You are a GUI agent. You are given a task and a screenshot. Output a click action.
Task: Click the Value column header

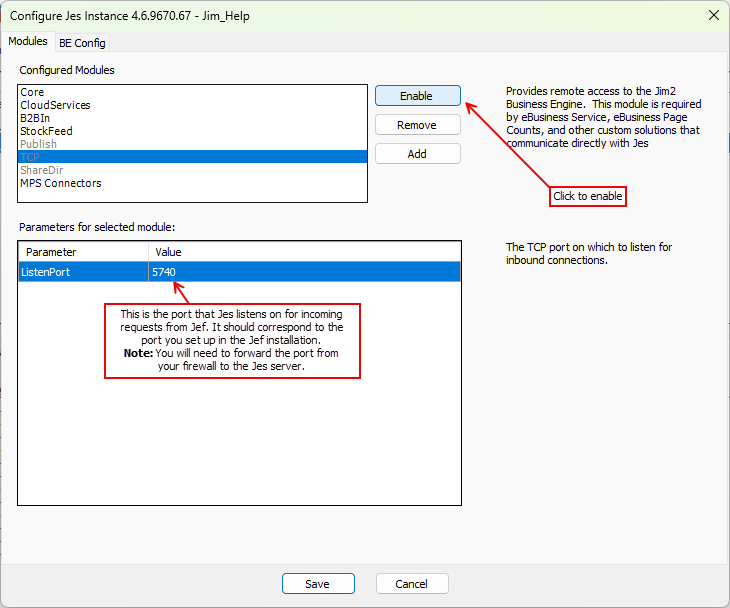pyautogui.click(x=304, y=252)
